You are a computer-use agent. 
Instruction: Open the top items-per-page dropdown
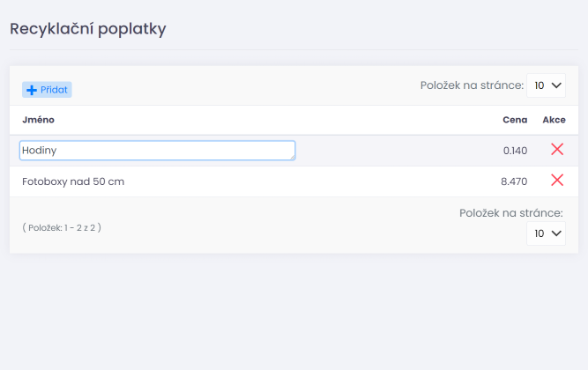(x=546, y=85)
